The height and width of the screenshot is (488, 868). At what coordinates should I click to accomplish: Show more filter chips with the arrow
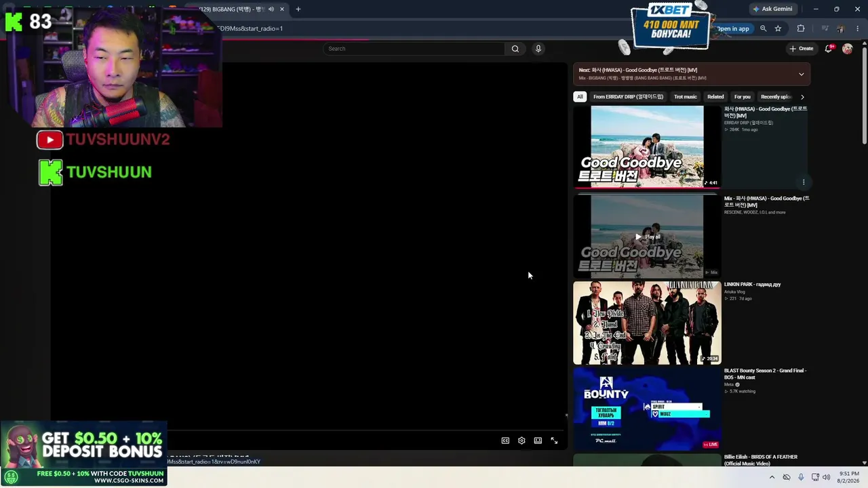click(802, 97)
